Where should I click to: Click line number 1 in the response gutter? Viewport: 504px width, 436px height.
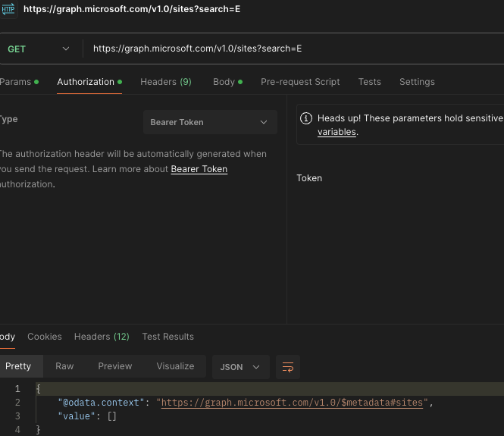pos(17,389)
